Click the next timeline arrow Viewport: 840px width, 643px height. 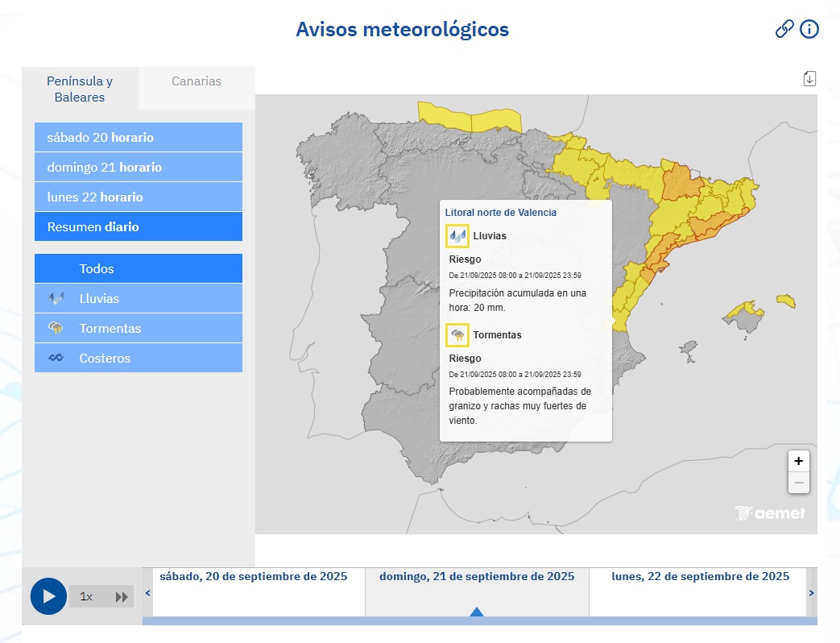coord(810,592)
